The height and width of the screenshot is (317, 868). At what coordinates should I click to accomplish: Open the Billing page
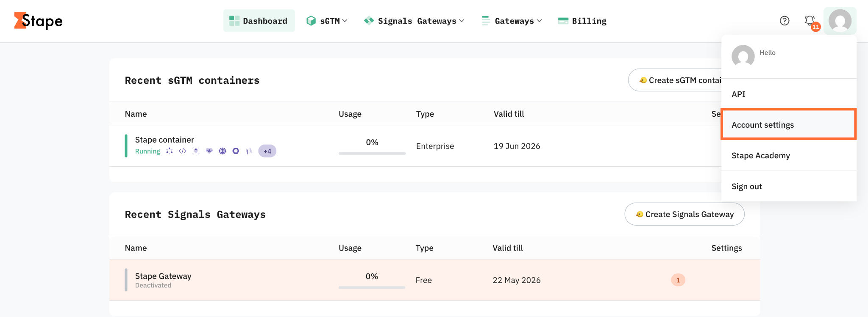582,21
